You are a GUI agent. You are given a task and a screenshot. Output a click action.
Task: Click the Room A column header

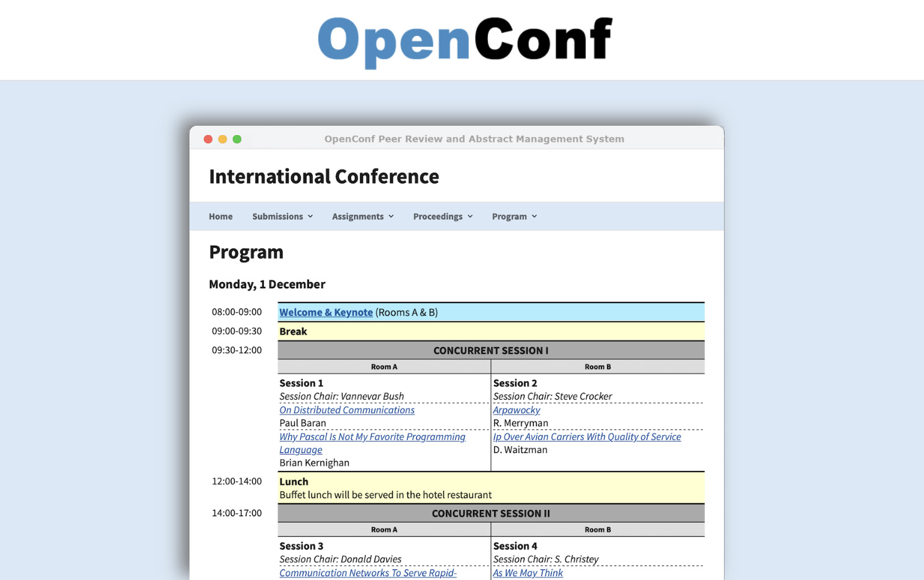[383, 366]
